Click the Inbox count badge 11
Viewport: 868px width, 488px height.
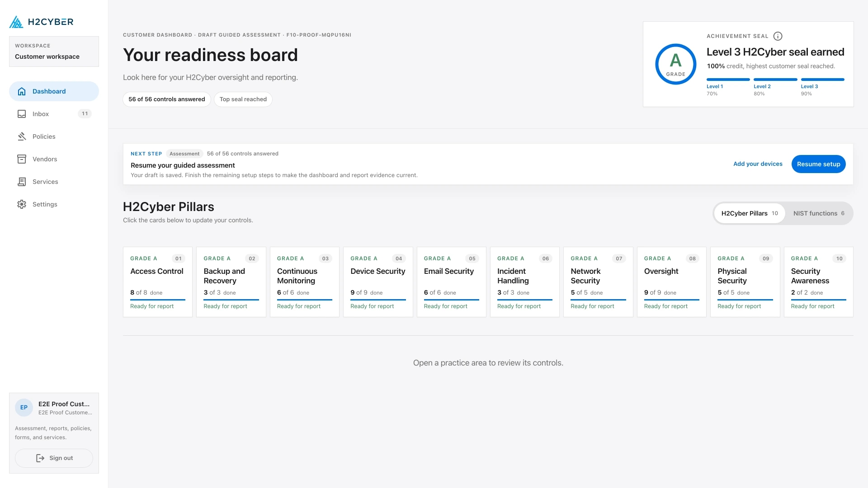85,114
